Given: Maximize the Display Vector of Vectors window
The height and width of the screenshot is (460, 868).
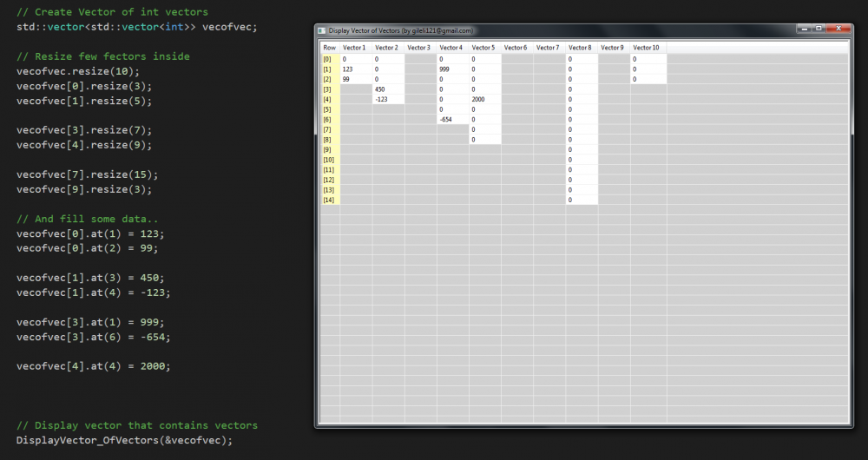Looking at the screenshot, I should coord(818,29).
